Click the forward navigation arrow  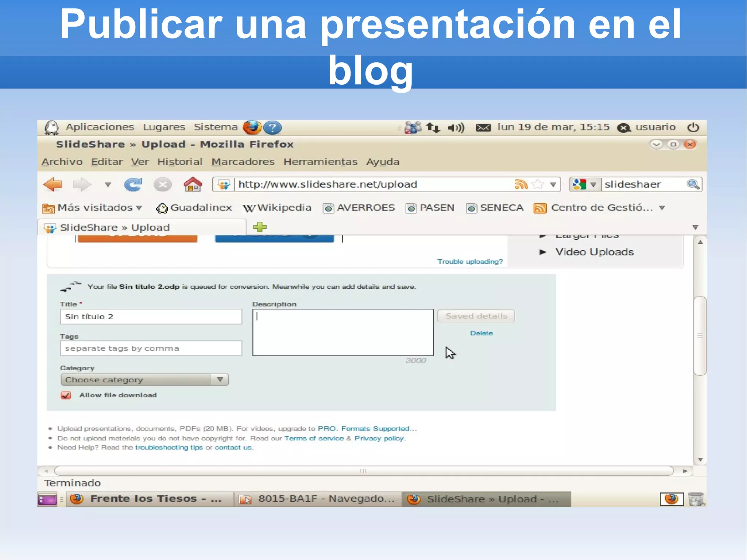point(82,185)
